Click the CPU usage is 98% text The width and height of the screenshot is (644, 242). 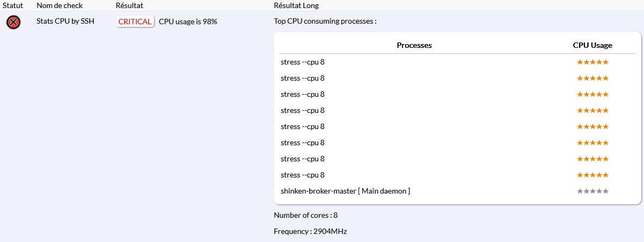coord(188,22)
